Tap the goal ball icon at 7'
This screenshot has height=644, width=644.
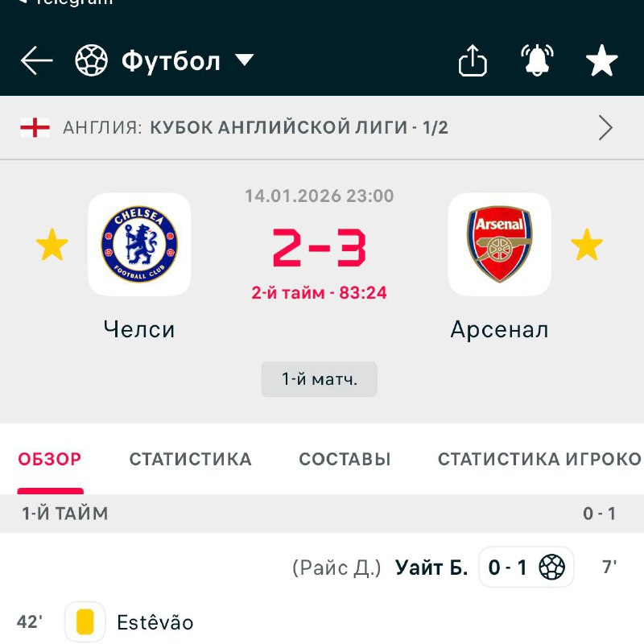click(552, 568)
